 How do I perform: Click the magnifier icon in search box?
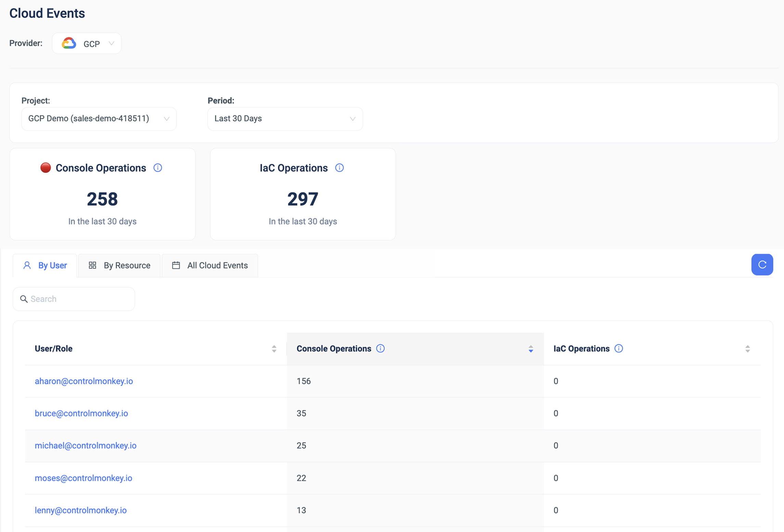pos(24,299)
